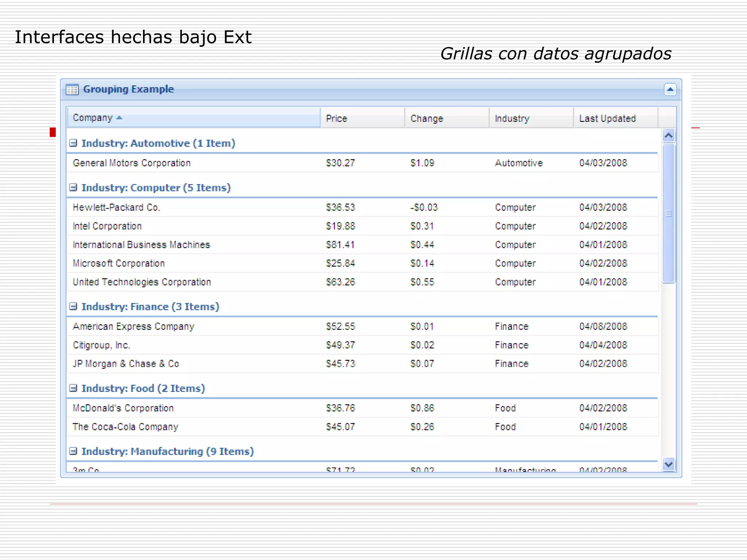
Task: Click the 04/04/2008 date cell
Action: (x=603, y=345)
